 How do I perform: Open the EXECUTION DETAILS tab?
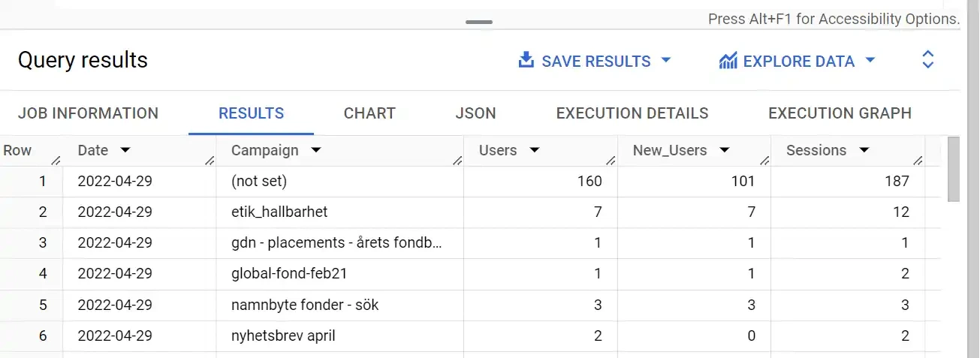632,113
